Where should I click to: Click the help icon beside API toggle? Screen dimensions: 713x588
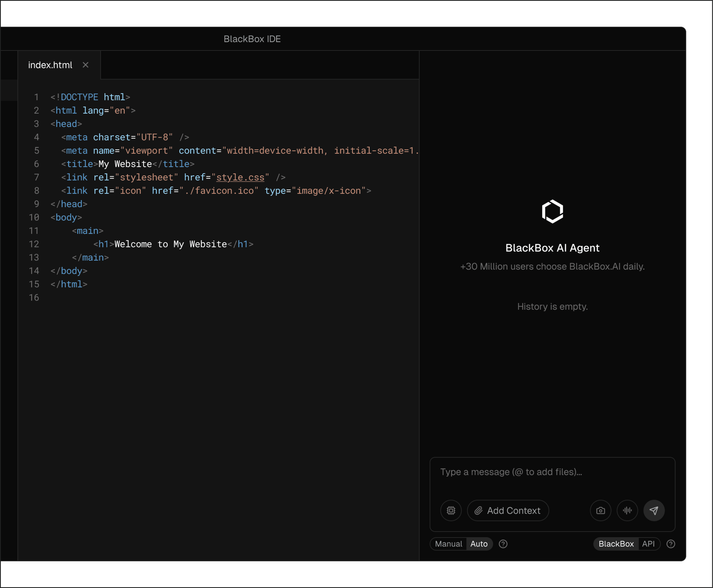(671, 544)
